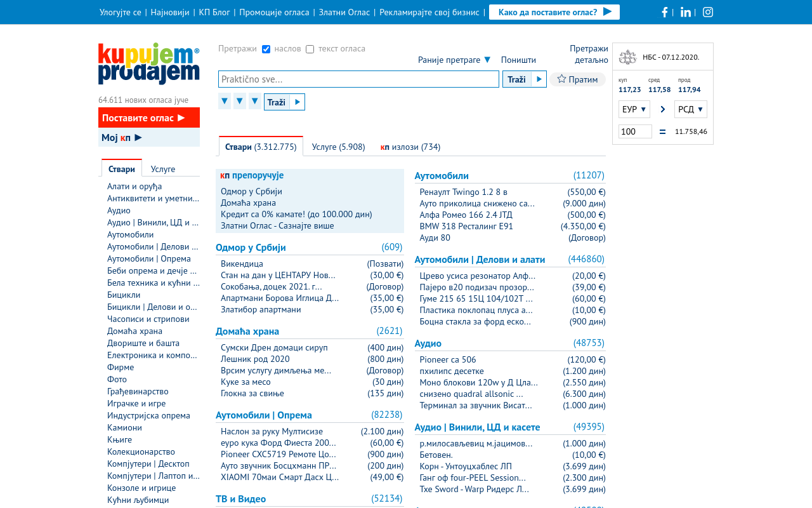The height and width of the screenshot is (508, 812).
Task: Open the Instagram icon link
Action: click(x=708, y=12)
